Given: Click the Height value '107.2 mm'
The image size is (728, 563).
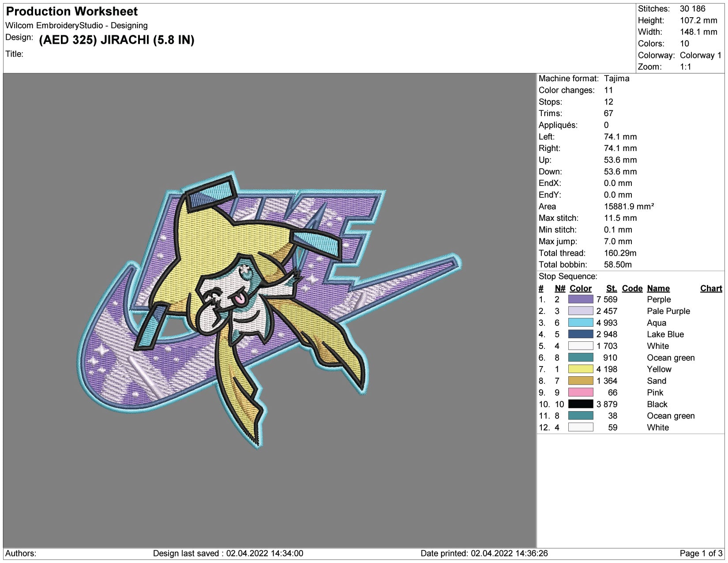Looking at the screenshot, I should point(698,20).
